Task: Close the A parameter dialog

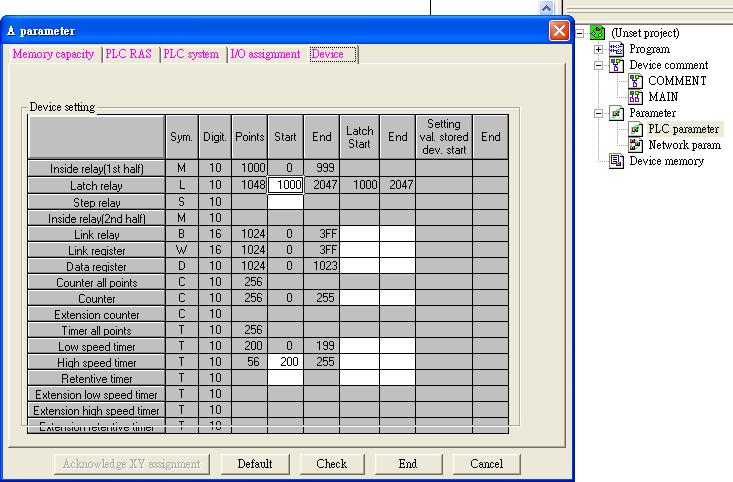Action: click(x=559, y=31)
